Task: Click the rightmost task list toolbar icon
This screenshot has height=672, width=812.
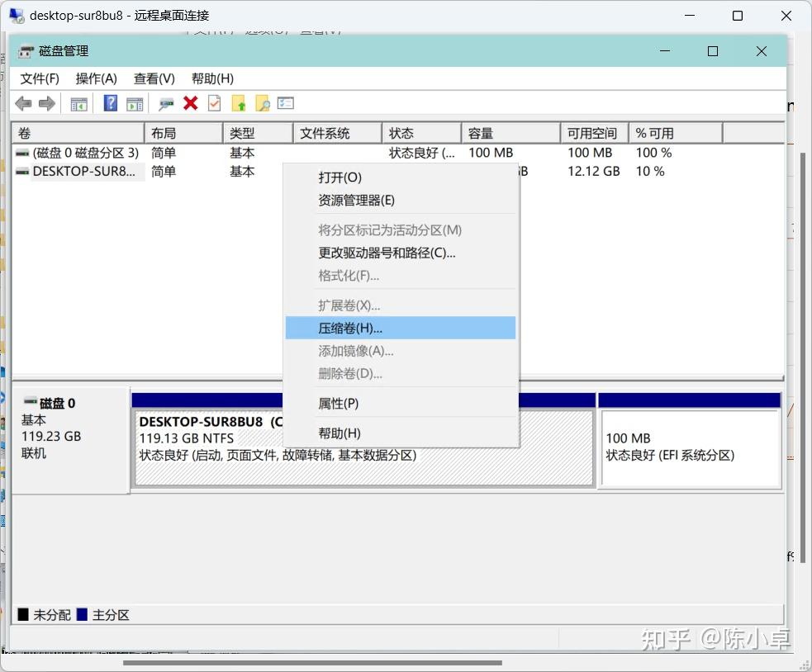Action: coord(286,102)
